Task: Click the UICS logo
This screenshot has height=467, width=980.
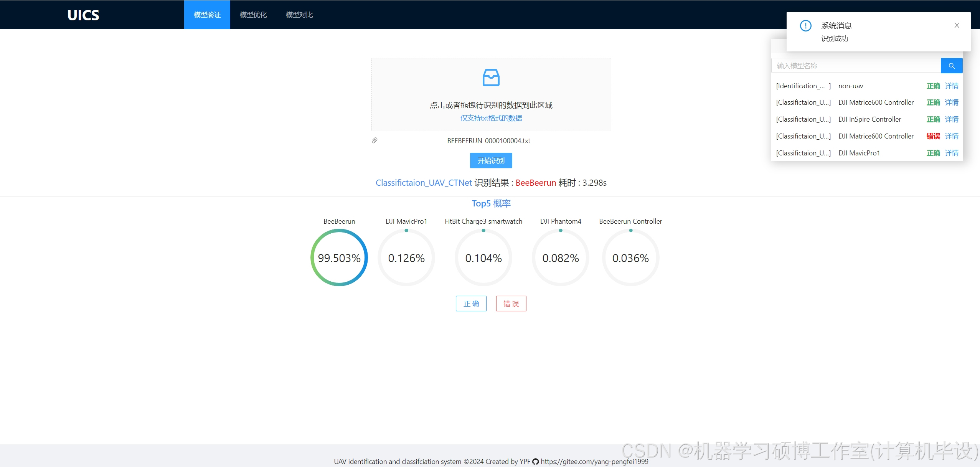Action: [83, 15]
